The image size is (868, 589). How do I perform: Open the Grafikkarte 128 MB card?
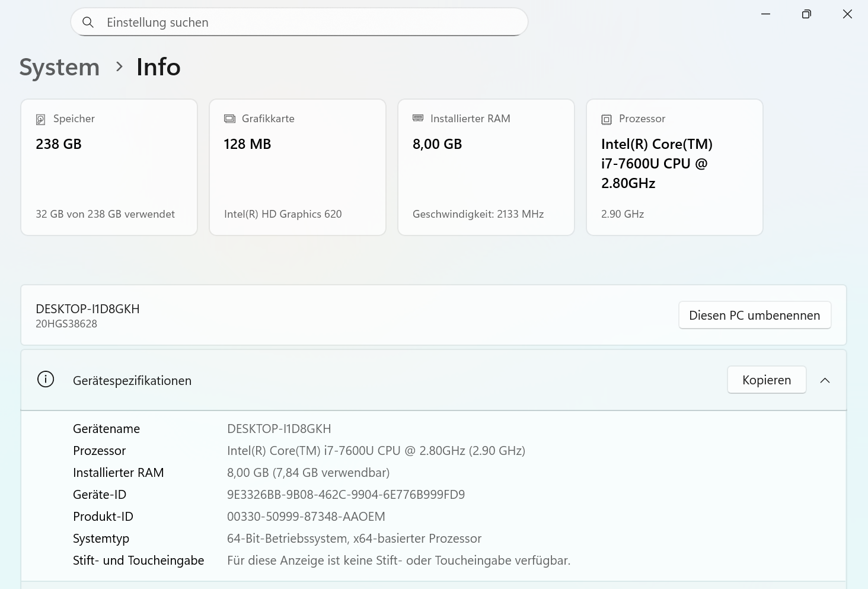(x=298, y=167)
